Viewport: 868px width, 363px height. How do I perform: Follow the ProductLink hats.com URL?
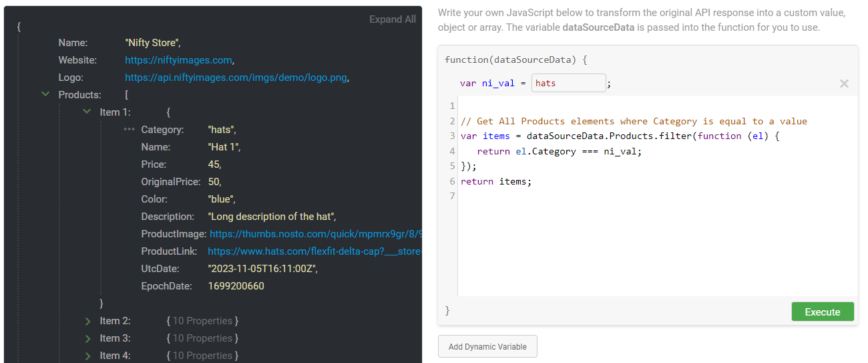(314, 251)
